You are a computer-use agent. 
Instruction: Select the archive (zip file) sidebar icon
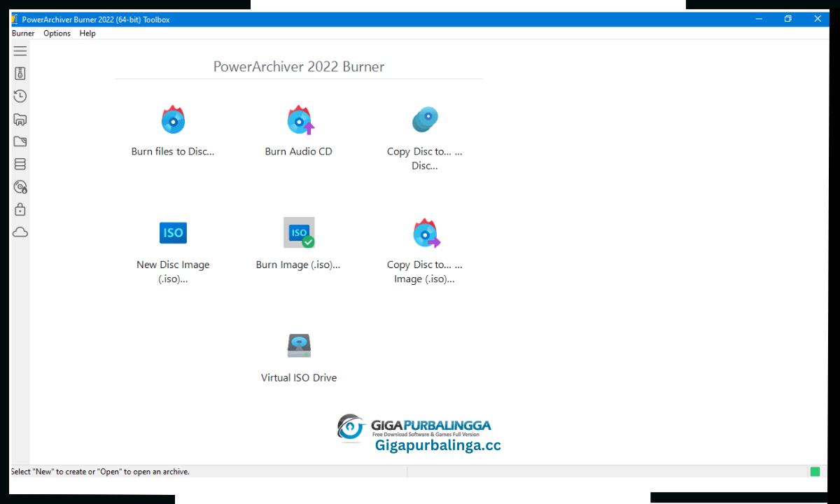tap(20, 73)
